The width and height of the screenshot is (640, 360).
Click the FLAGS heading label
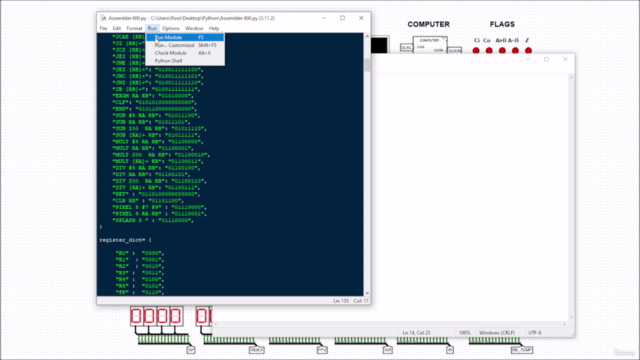click(502, 24)
